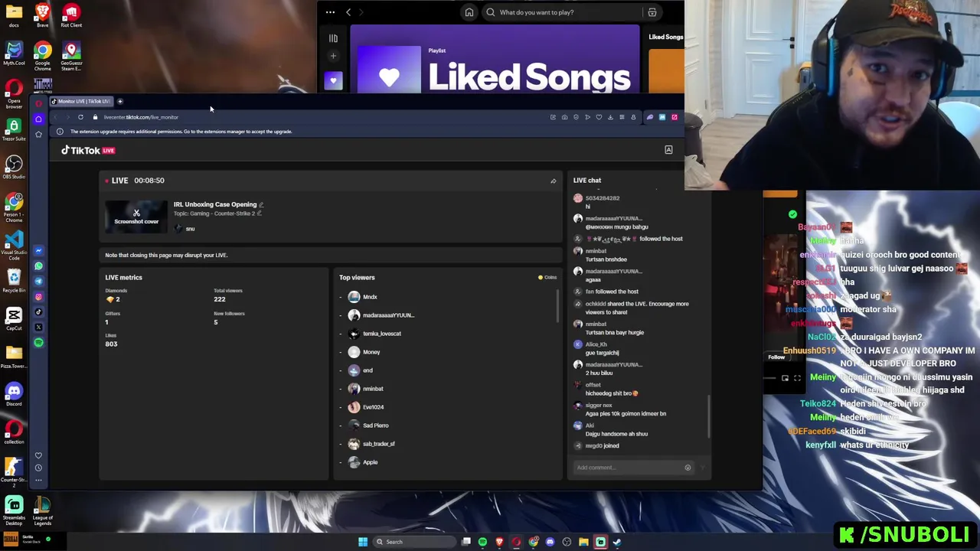Reload the TikTok live monitor page
This screenshot has height=551, width=980.
tap(80, 117)
